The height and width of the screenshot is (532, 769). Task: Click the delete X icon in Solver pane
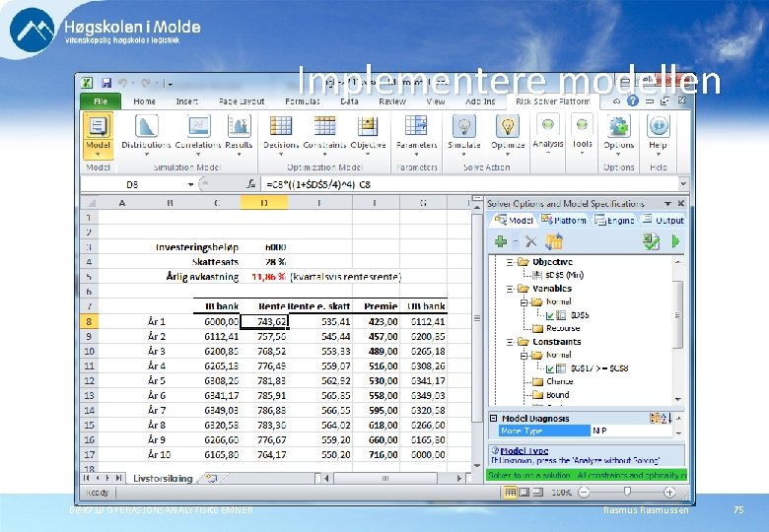(530, 241)
